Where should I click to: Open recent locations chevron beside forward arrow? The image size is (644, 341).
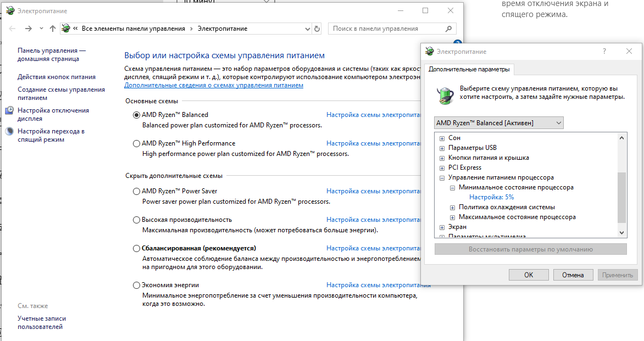pos(41,29)
